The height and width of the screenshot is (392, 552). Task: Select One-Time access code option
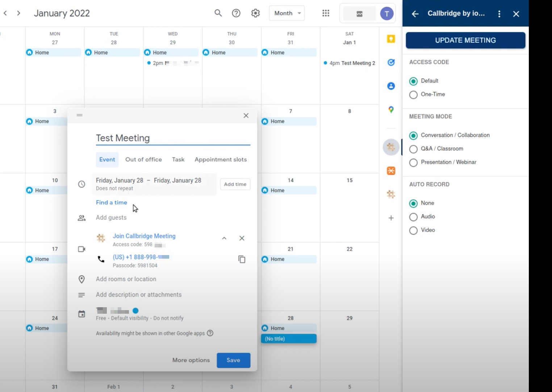click(413, 95)
